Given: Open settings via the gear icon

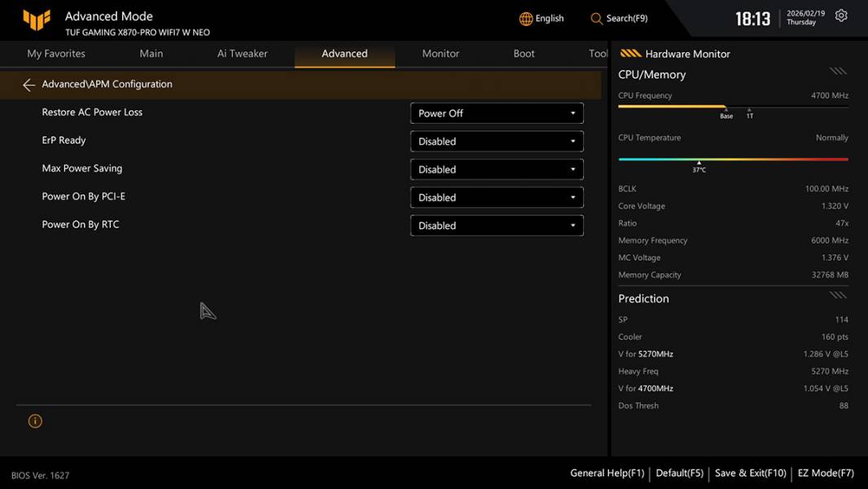Looking at the screenshot, I should point(841,16).
